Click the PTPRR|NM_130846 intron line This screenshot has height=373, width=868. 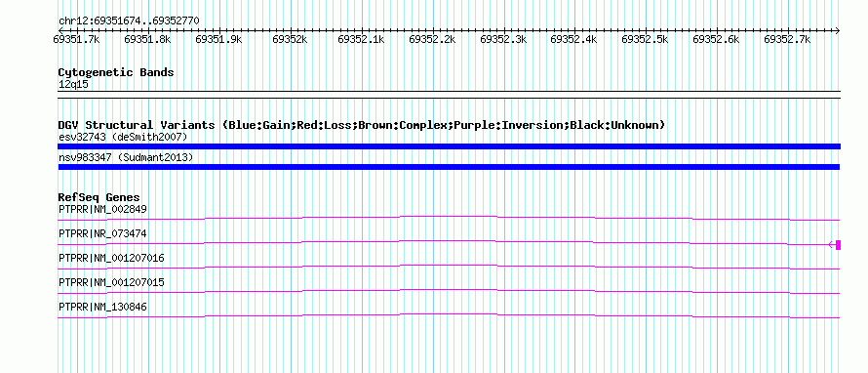point(449,315)
